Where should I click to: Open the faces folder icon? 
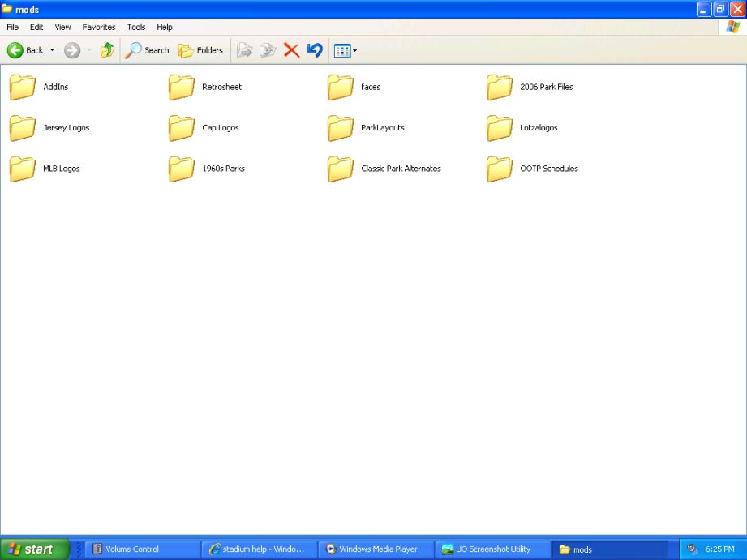point(341,88)
